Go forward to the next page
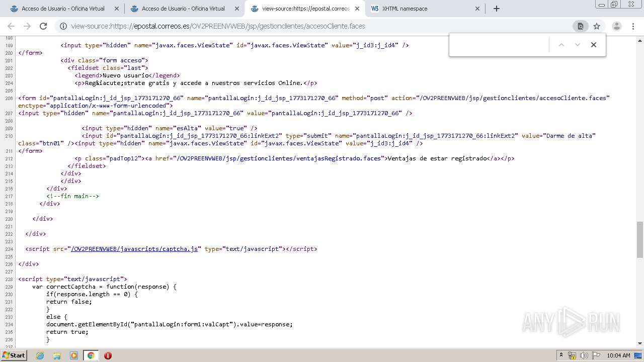Image resolution: width=644 pixels, height=362 pixels. pyautogui.click(x=27, y=26)
